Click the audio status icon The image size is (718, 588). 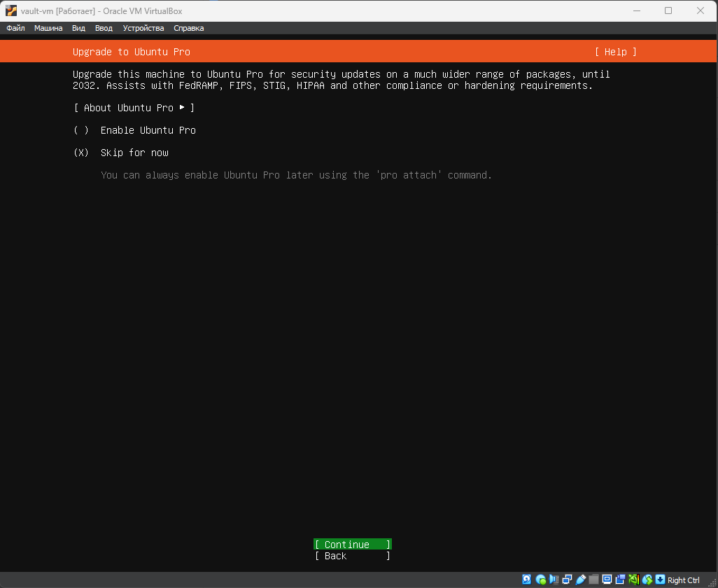coord(554,580)
